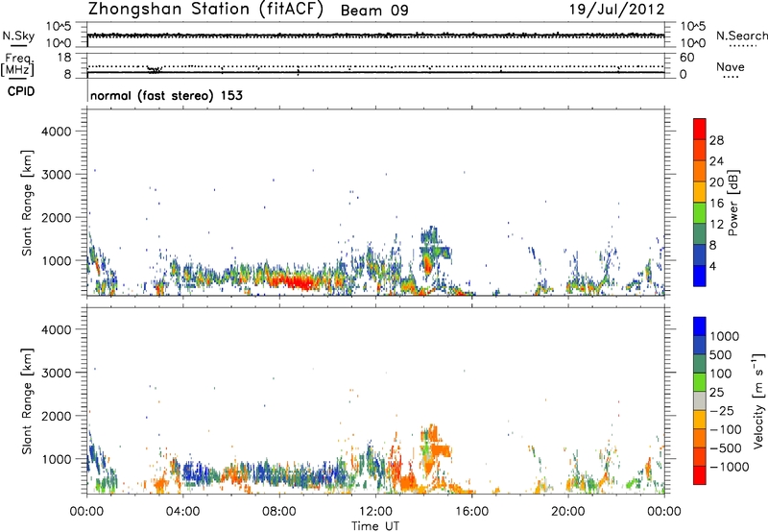Click the light green 12–16 dB Power segment
Viewport: 768px width, 532px height.
(x=700, y=213)
